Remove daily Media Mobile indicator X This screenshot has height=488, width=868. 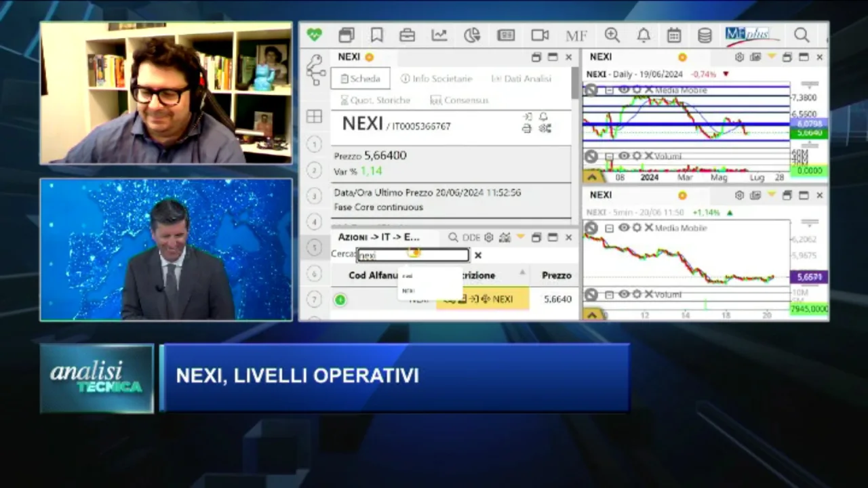pyautogui.click(x=649, y=90)
